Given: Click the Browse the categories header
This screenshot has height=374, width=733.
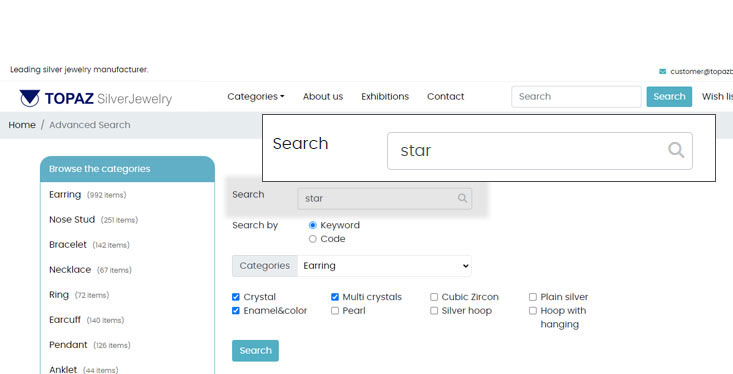Looking at the screenshot, I should point(127,169).
